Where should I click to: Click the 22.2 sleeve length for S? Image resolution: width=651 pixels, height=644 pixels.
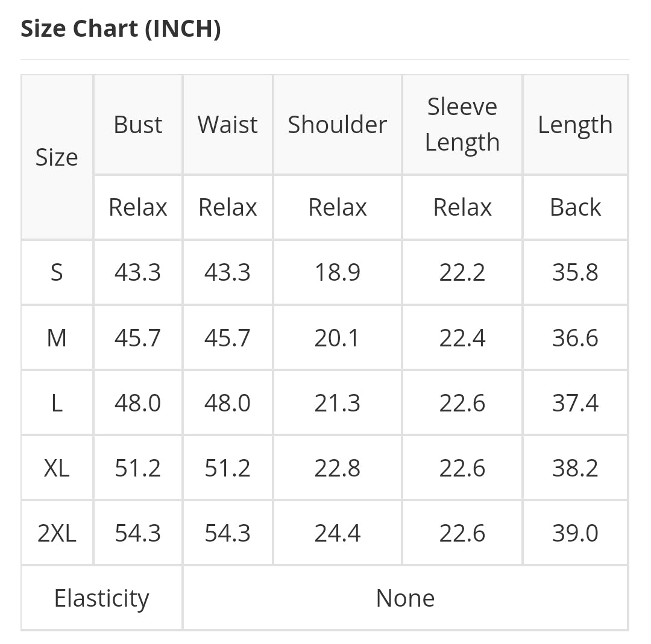coord(462,272)
